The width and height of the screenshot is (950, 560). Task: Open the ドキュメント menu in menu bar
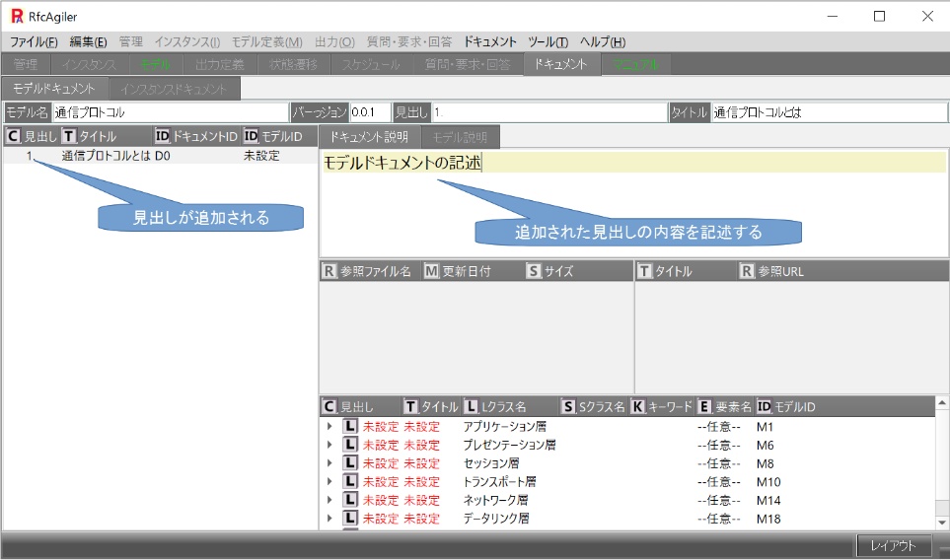490,41
